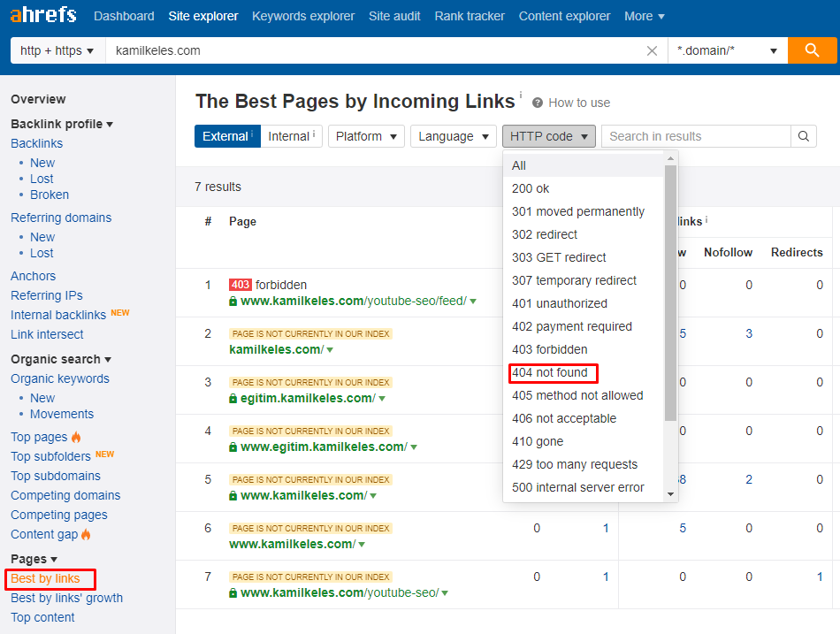Click the flame icon next to Top pages
The image size is (840, 634).
click(76, 437)
